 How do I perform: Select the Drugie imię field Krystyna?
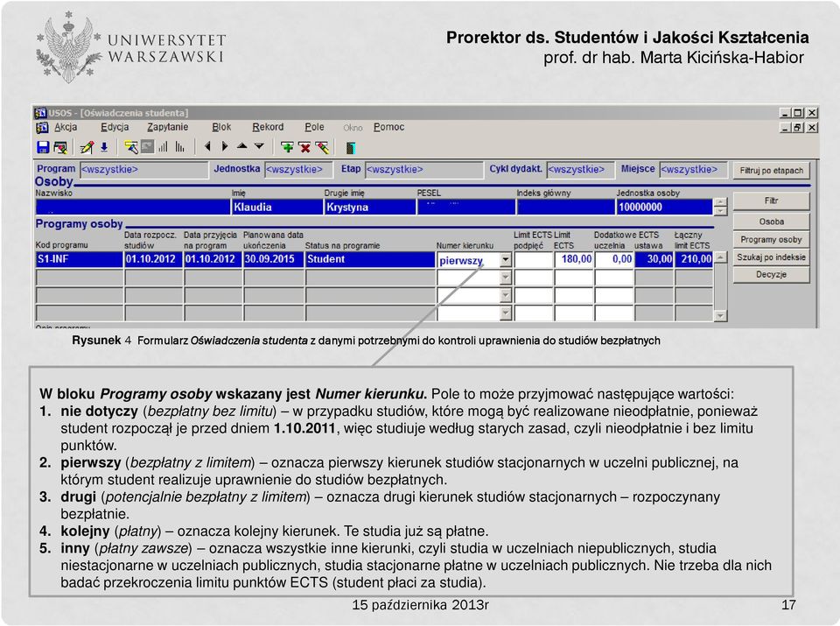pyautogui.click(x=369, y=207)
